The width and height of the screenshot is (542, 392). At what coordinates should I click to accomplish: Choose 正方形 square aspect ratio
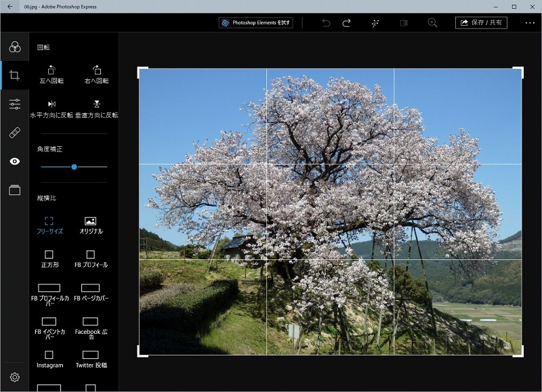49,259
